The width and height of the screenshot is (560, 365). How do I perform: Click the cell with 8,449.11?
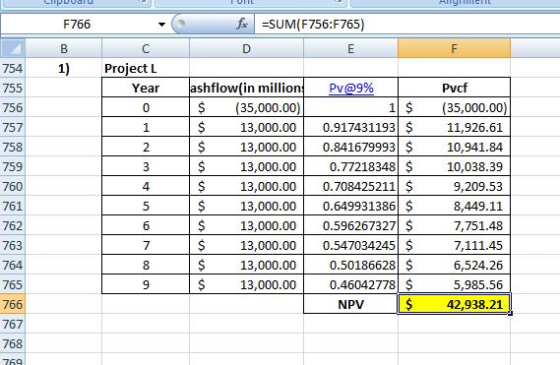coord(454,206)
